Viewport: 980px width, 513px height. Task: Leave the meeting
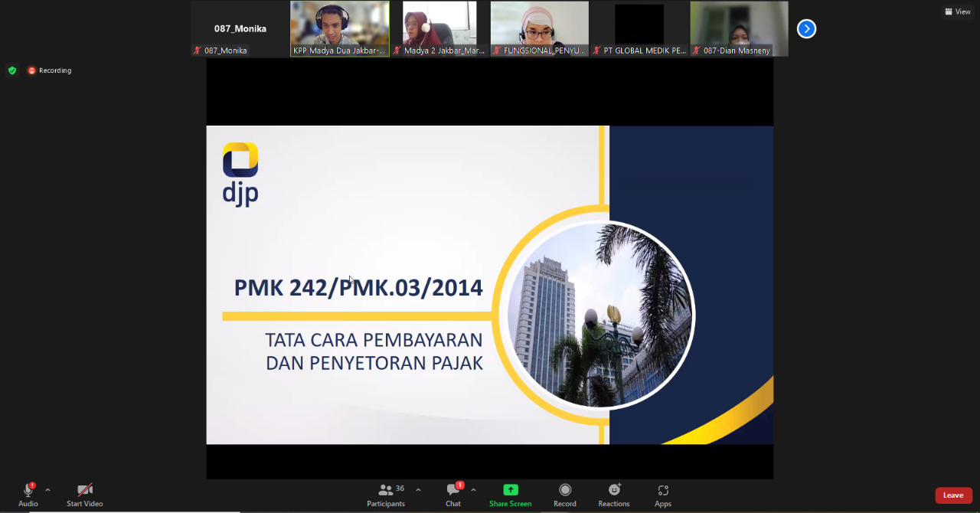pyautogui.click(x=953, y=495)
